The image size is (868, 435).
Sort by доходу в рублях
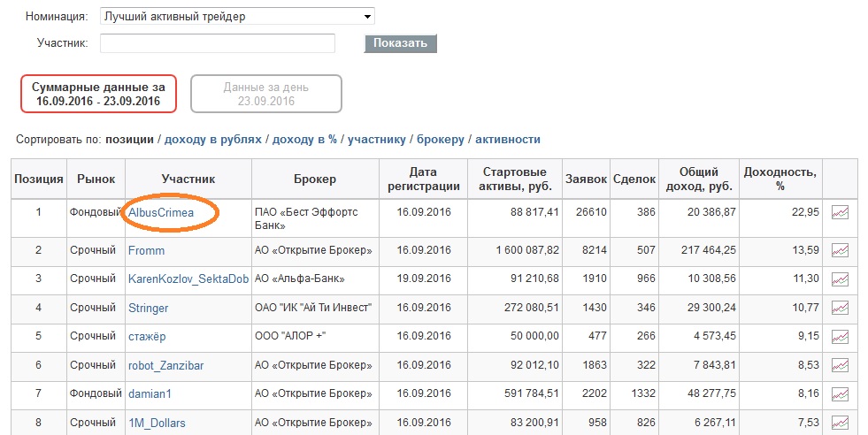(213, 140)
